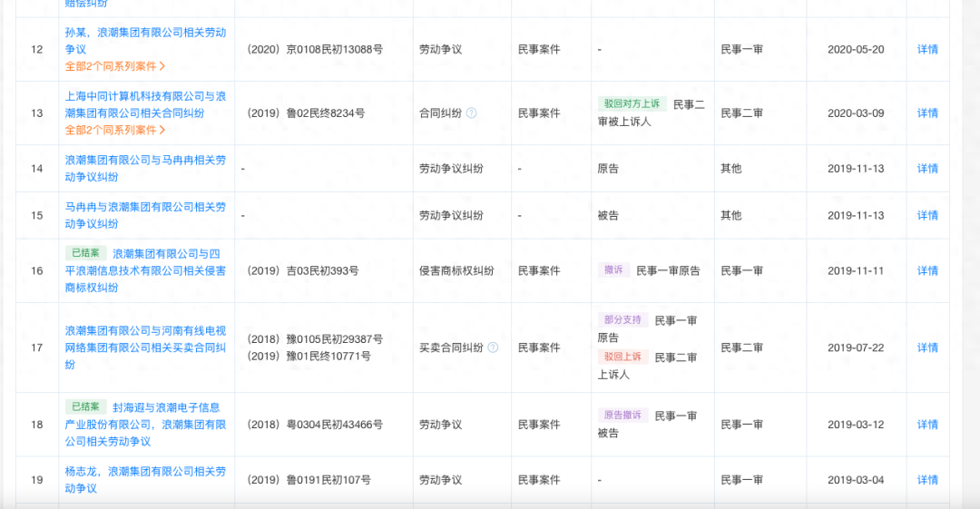Select date 2019-07-22 in row 17
980x509 pixels.
(x=856, y=347)
